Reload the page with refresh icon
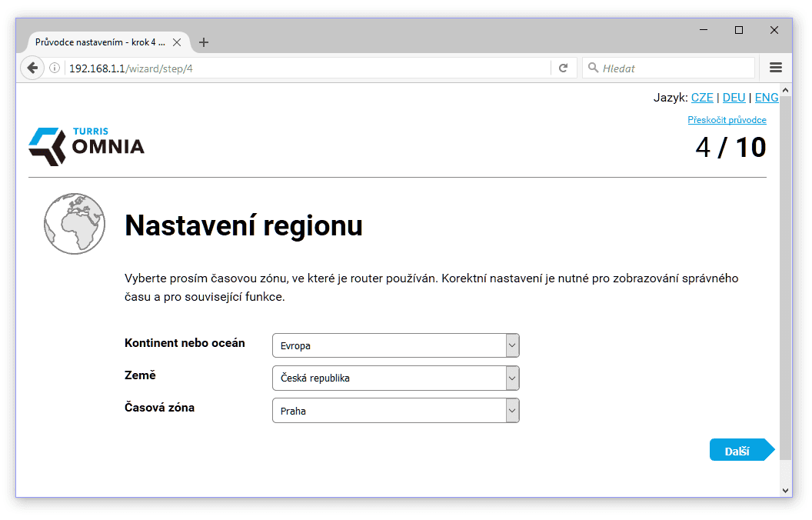The height and width of the screenshot is (520, 812). pyautogui.click(x=564, y=68)
